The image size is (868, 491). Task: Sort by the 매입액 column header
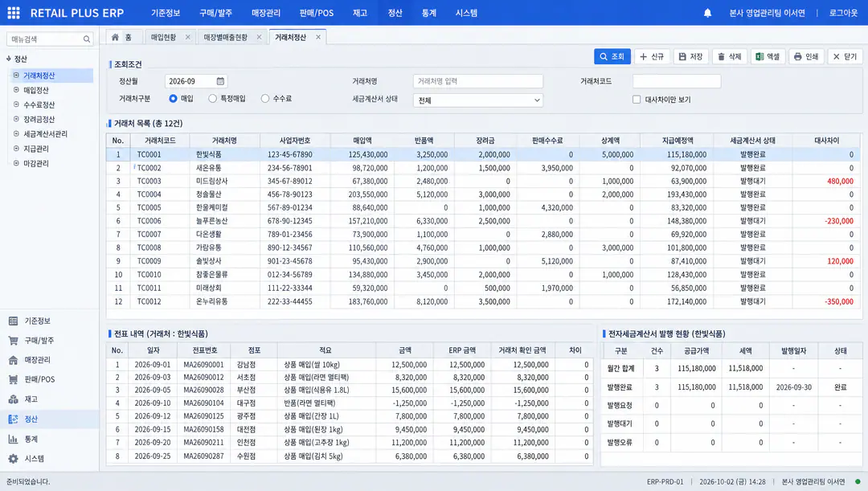coord(362,141)
